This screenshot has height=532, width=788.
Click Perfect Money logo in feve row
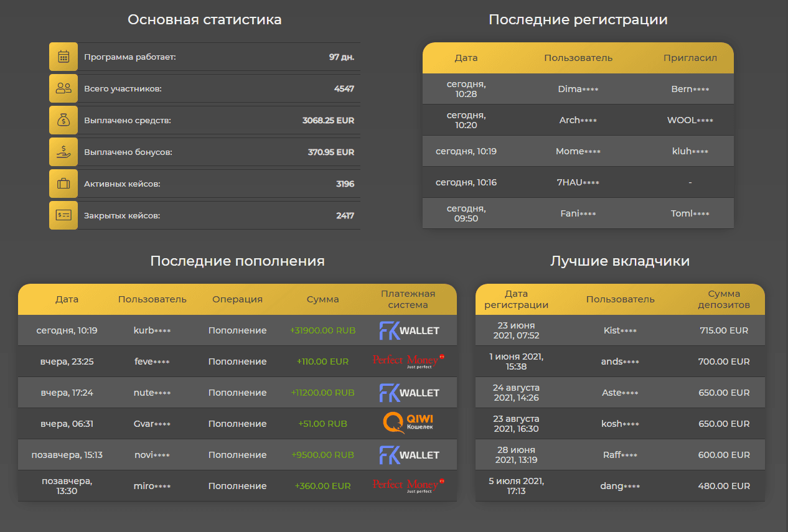pos(408,362)
